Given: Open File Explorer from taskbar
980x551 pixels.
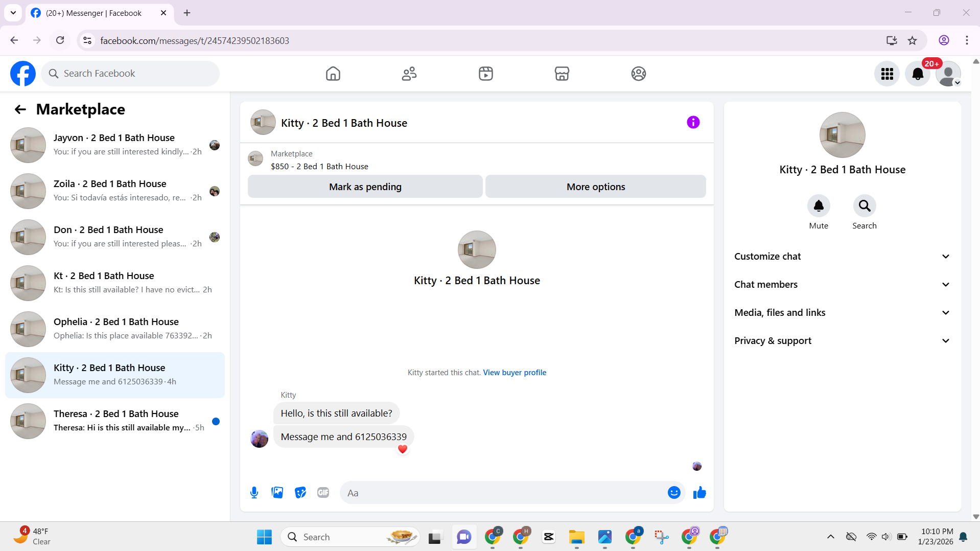Looking at the screenshot, I should pyautogui.click(x=576, y=537).
